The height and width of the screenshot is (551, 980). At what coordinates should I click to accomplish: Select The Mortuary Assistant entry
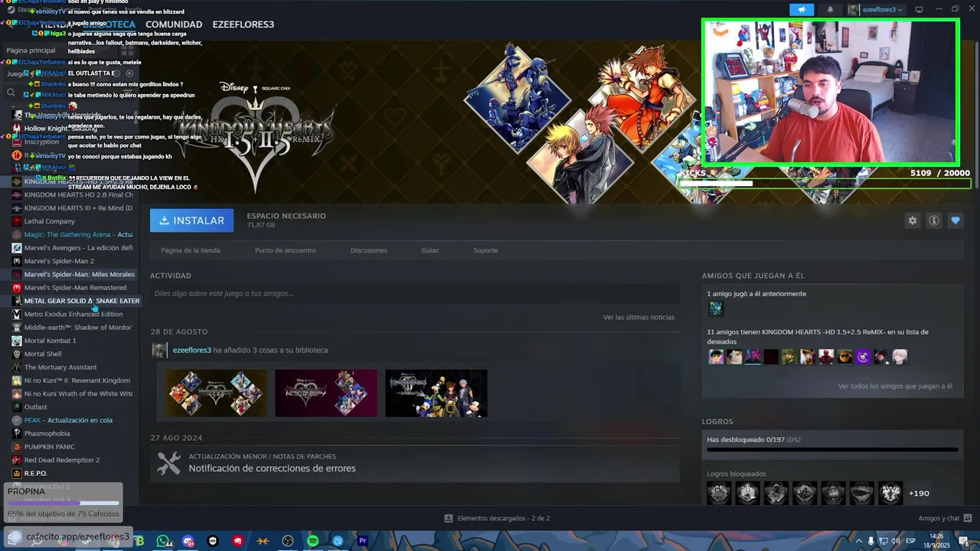click(60, 367)
